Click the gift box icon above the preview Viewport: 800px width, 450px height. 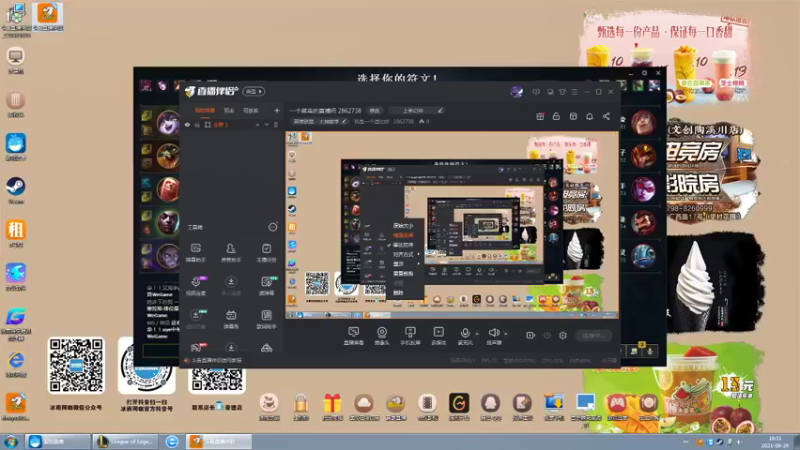click(x=540, y=116)
